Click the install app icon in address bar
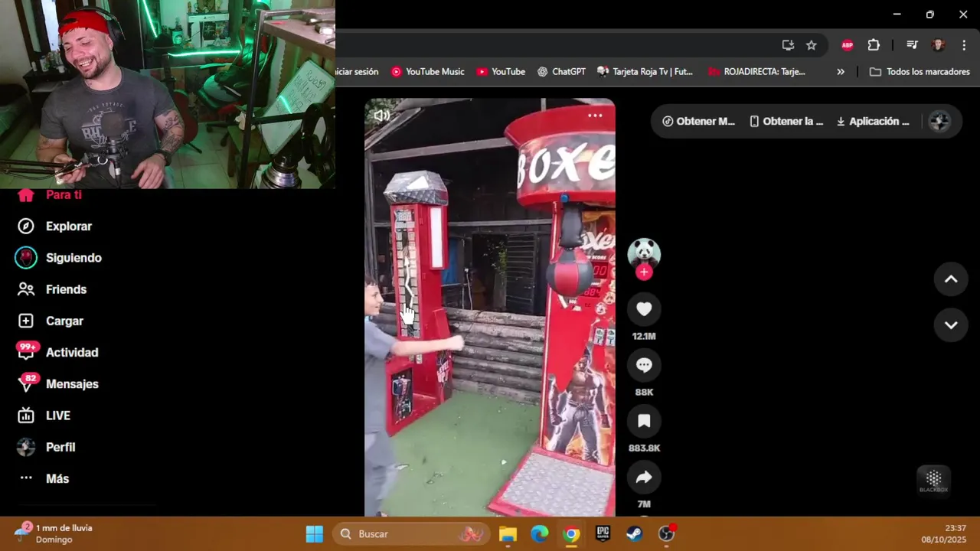Image resolution: width=980 pixels, height=551 pixels. coord(788,45)
